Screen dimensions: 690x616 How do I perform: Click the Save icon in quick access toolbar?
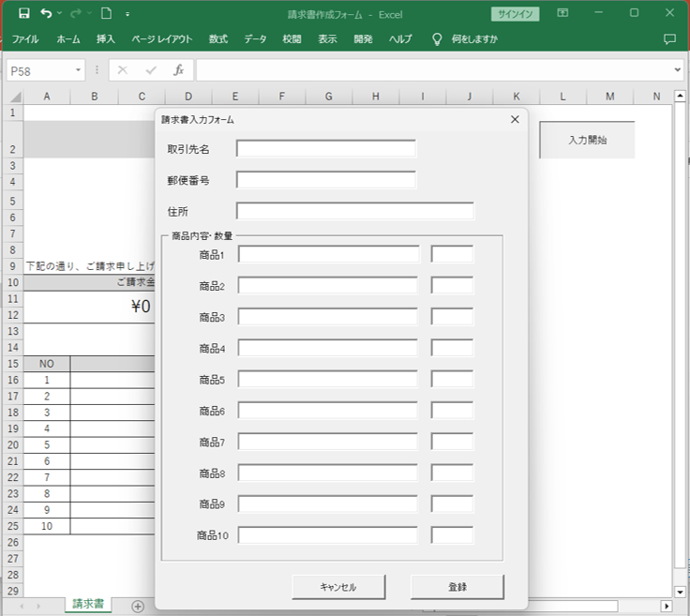pyautogui.click(x=23, y=14)
